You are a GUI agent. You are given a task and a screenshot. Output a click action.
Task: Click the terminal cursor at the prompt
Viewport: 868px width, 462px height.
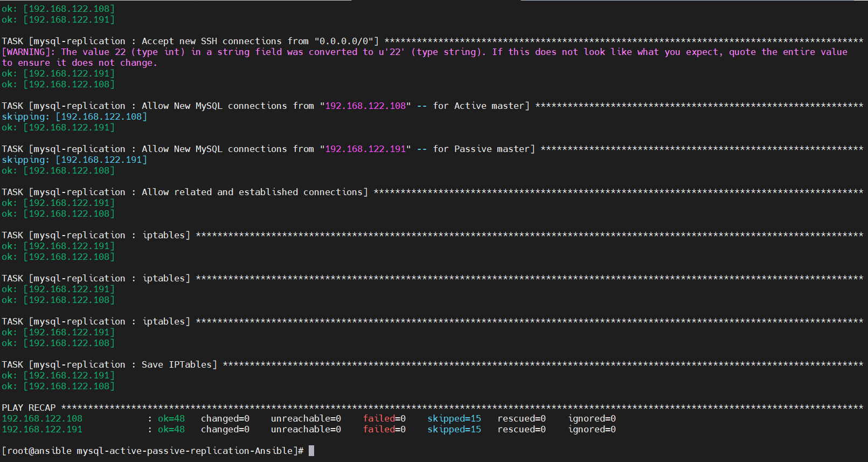coord(311,451)
